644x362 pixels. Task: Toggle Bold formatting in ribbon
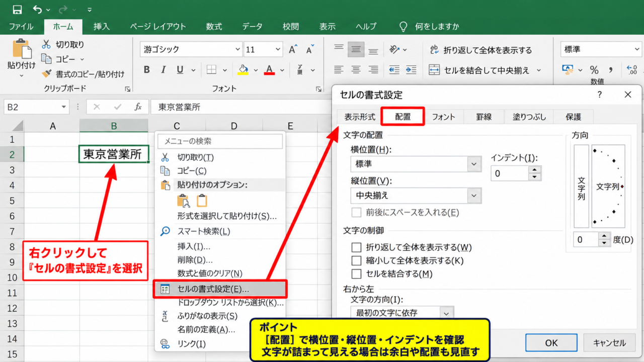coord(147,70)
